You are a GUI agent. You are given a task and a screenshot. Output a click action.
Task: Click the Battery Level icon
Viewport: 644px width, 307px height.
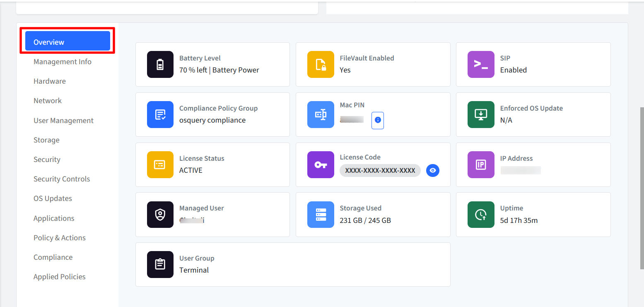point(160,64)
